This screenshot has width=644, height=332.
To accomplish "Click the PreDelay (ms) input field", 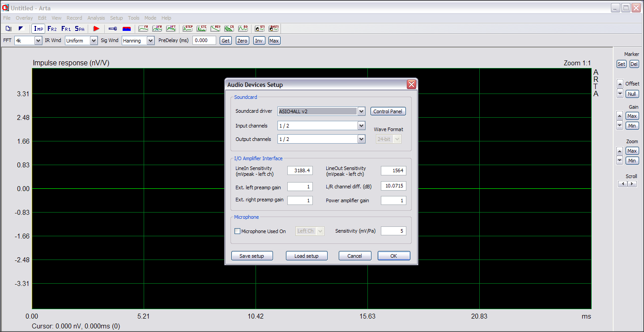I will (x=204, y=40).
